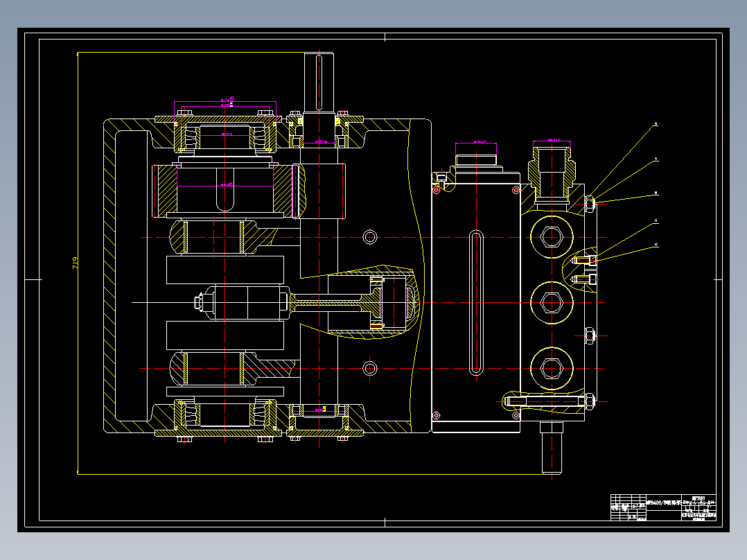Click the vertical slot in the middle housing
Image resolution: width=747 pixels, height=560 pixels.
[x=476, y=303]
